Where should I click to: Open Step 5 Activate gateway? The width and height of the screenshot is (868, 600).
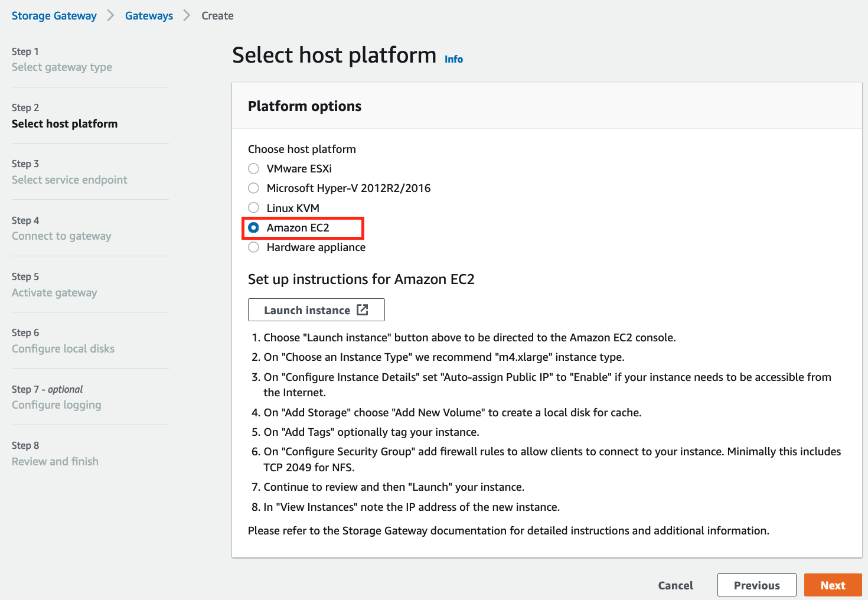[x=54, y=292]
